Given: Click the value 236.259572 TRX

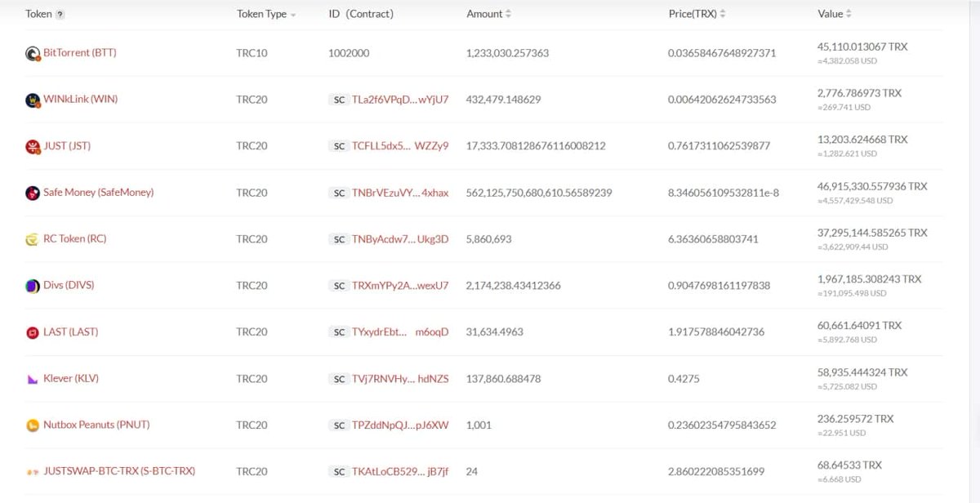Looking at the screenshot, I should point(856,419).
